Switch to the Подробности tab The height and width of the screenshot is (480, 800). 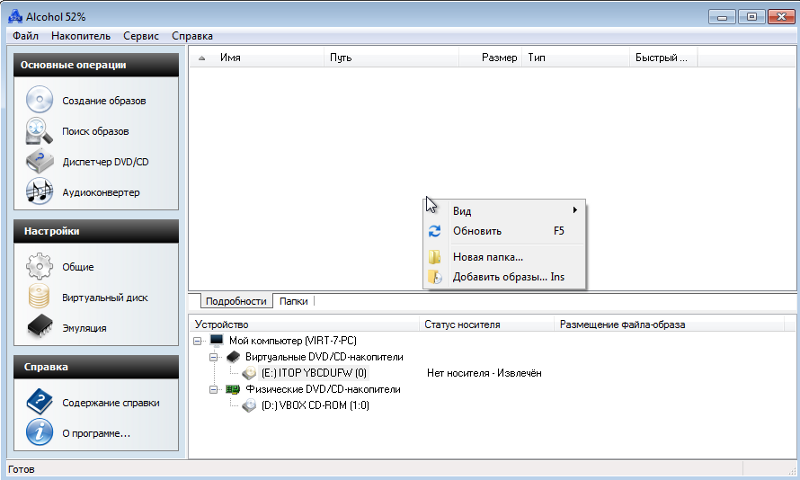coord(236,301)
